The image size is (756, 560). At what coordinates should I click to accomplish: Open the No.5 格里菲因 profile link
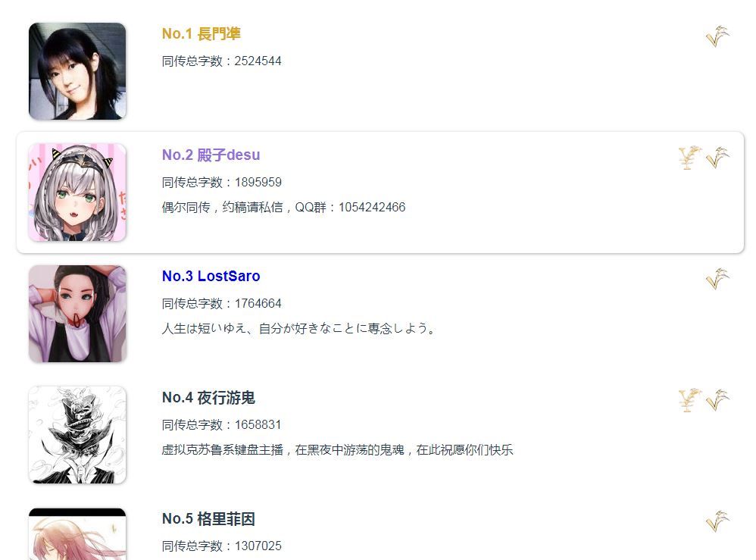coord(208,519)
